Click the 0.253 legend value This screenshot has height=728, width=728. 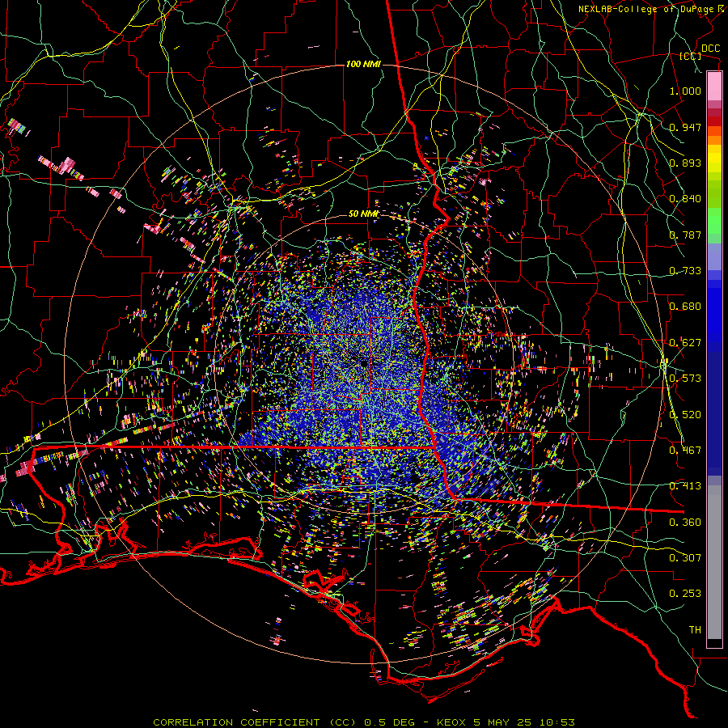(x=685, y=594)
